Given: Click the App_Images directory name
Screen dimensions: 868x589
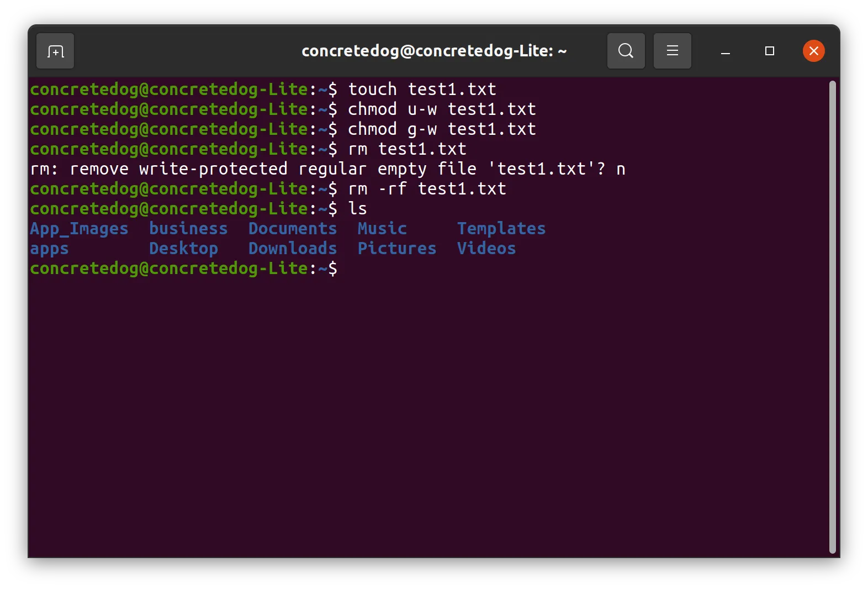Looking at the screenshot, I should [x=79, y=229].
